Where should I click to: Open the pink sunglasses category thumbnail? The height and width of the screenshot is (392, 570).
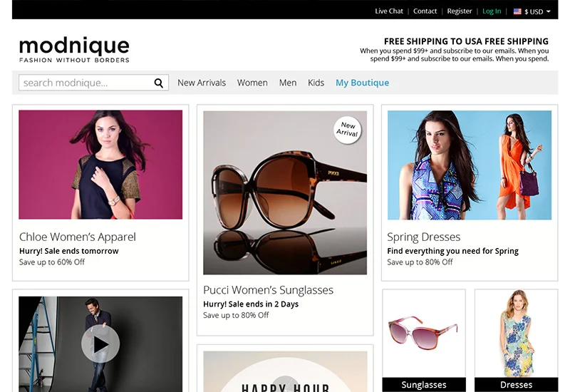tap(424, 333)
